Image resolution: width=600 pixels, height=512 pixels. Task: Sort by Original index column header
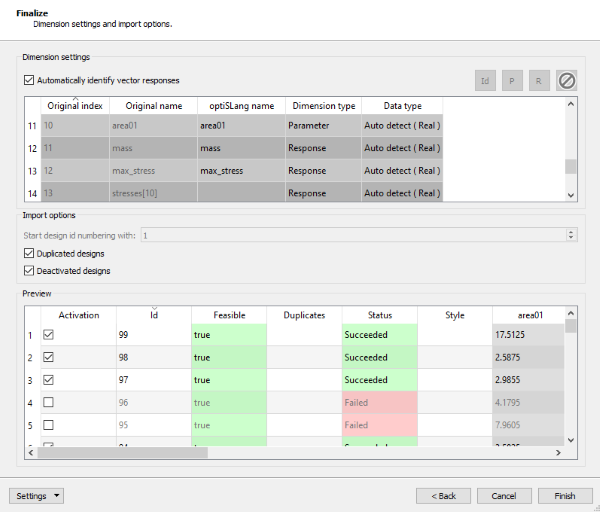point(75,106)
